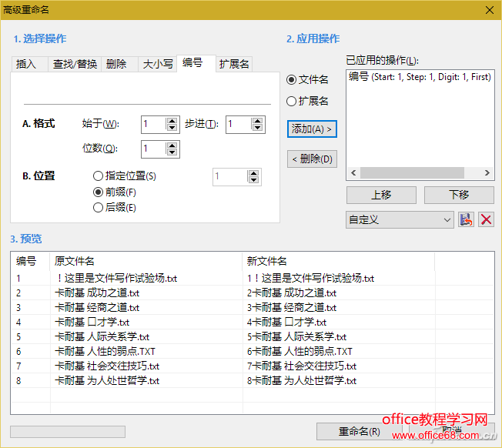Switch to the 插入 tab
Screen dimensions: 502x448
[x=29, y=64]
